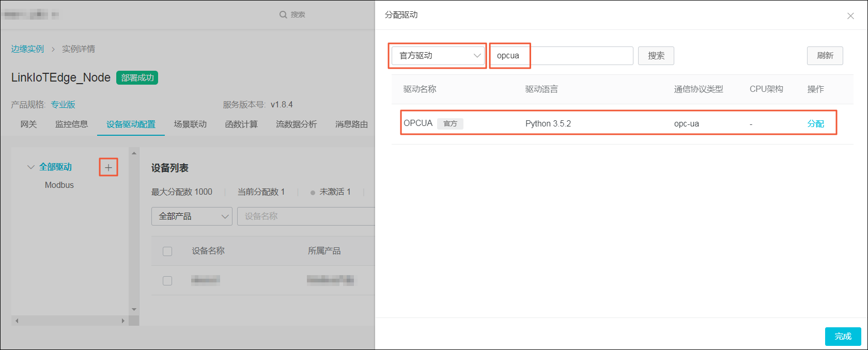Open the 设备驱动配置 tab

pyautogui.click(x=131, y=124)
